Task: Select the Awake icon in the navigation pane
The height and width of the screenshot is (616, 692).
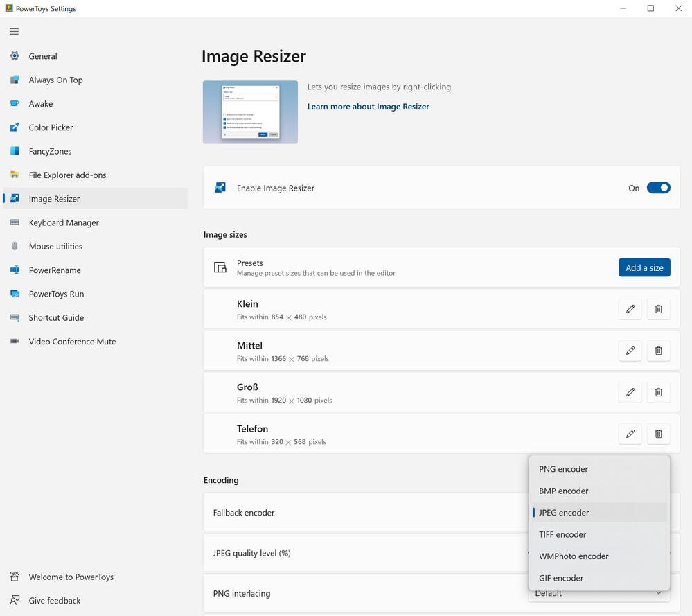Action: [13, 103]
